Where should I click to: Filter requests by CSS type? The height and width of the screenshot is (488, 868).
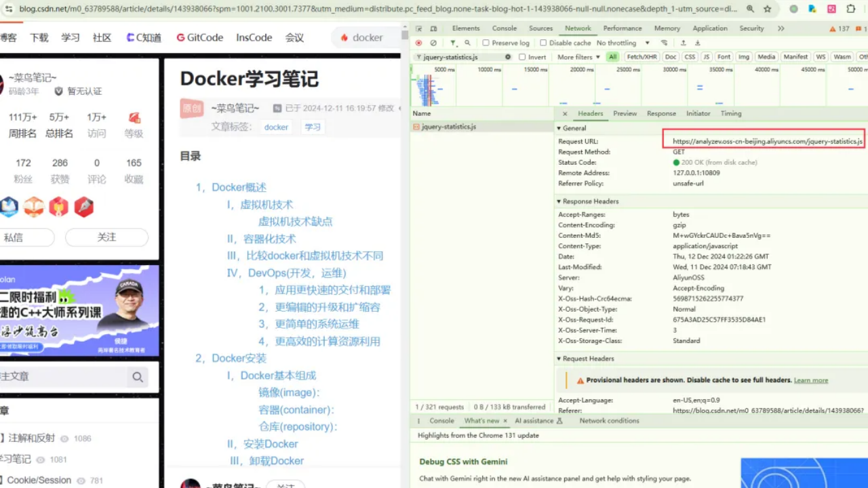690,57
